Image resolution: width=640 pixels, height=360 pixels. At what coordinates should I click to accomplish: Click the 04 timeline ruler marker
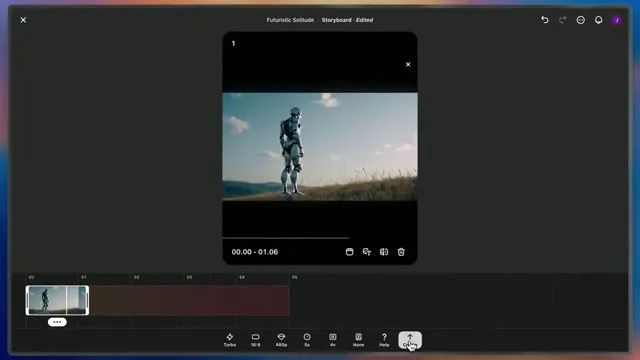tap(242, 277)
